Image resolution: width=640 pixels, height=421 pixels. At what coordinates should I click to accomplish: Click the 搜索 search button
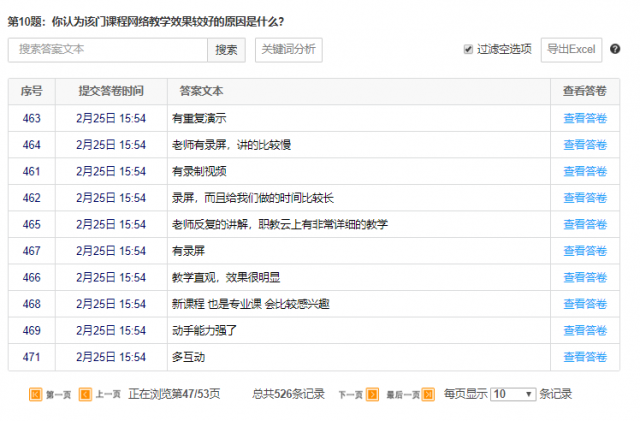click(x=226, y=49)
